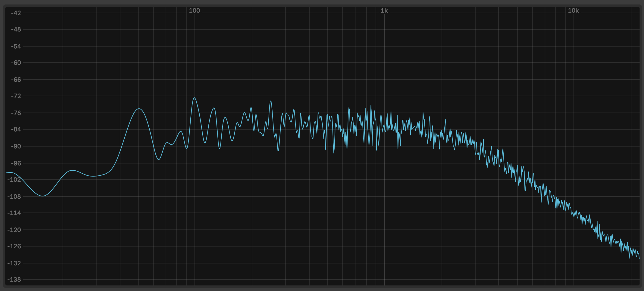
Task: Click the -96 dB axis value
Action: click(16, 163)
